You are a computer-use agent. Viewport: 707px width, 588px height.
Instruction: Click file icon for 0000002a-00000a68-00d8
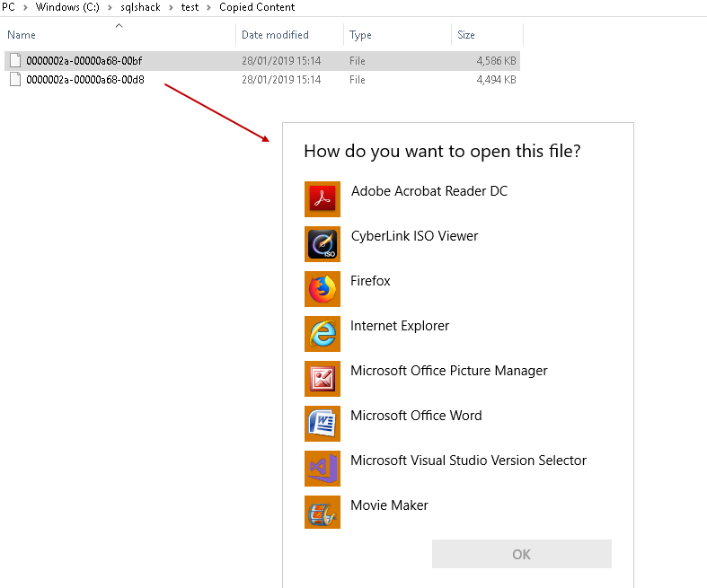tap(14, 79)
